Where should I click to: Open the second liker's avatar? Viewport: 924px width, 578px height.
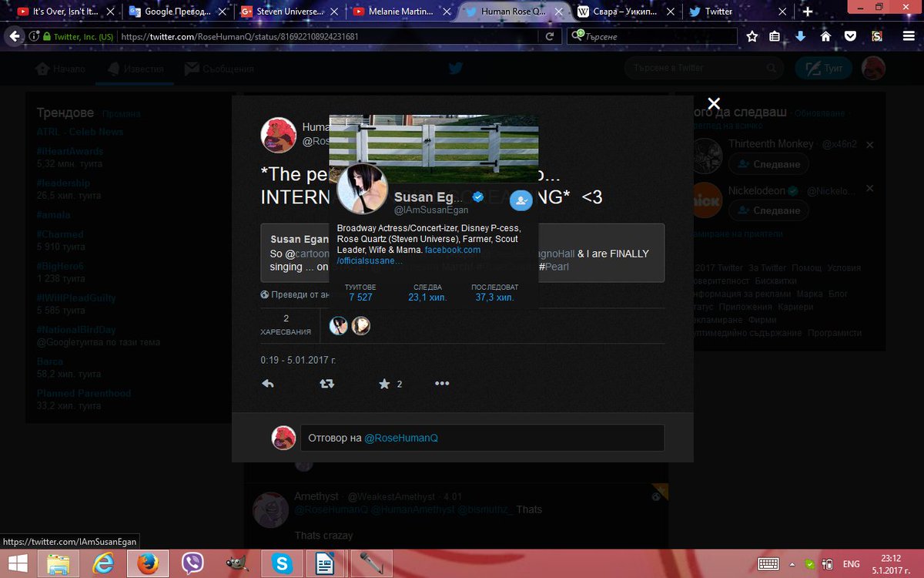point(361,326)
